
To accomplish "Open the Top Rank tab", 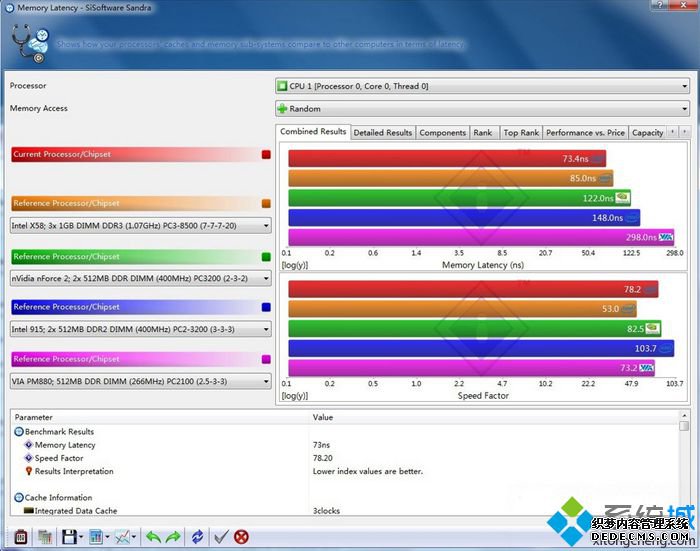I will [521, 133].
